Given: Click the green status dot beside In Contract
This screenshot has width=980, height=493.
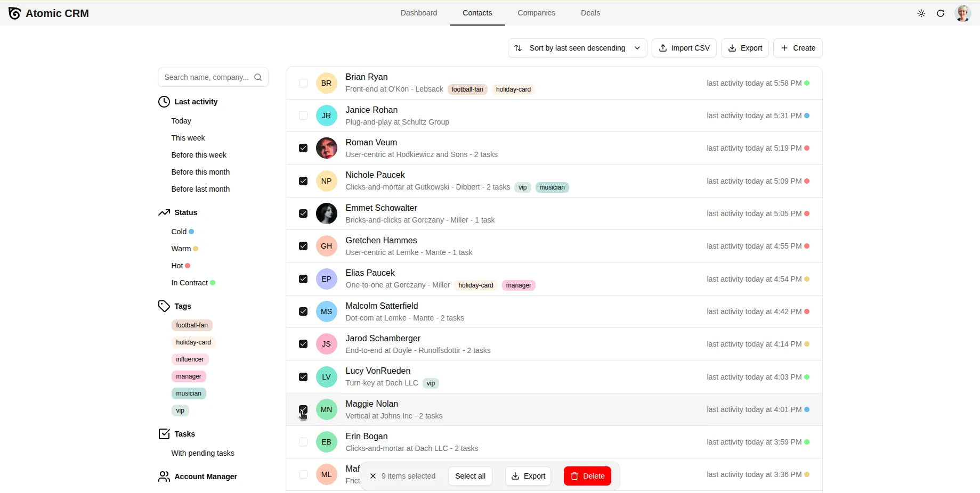Looking at the screenshot, I should coord(213,283).
